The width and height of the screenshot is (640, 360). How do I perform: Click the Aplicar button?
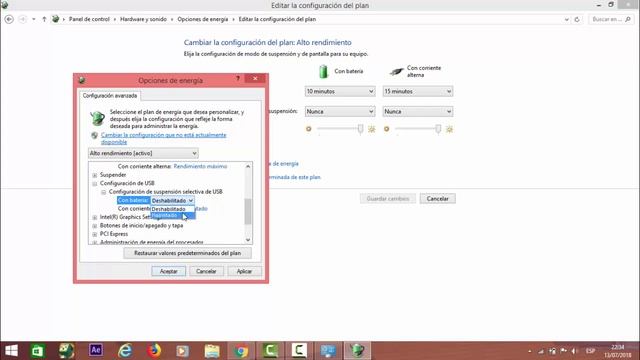tap(244, 271)
